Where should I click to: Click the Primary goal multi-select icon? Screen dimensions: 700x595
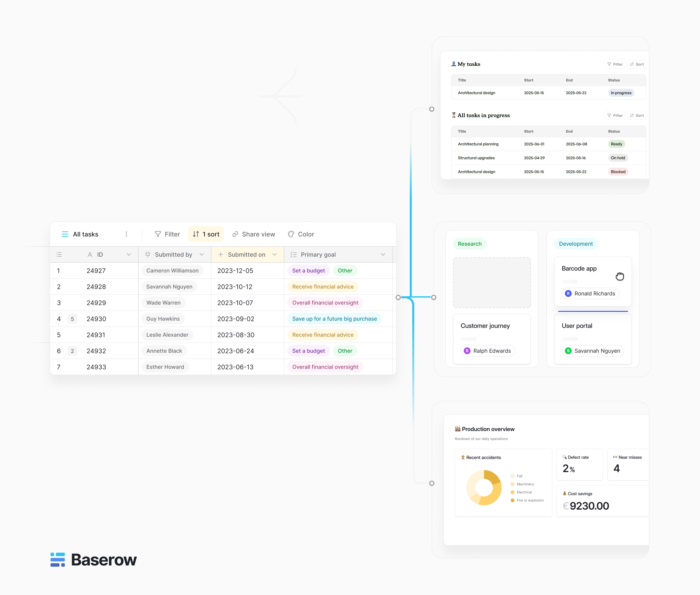pos(294,255)
